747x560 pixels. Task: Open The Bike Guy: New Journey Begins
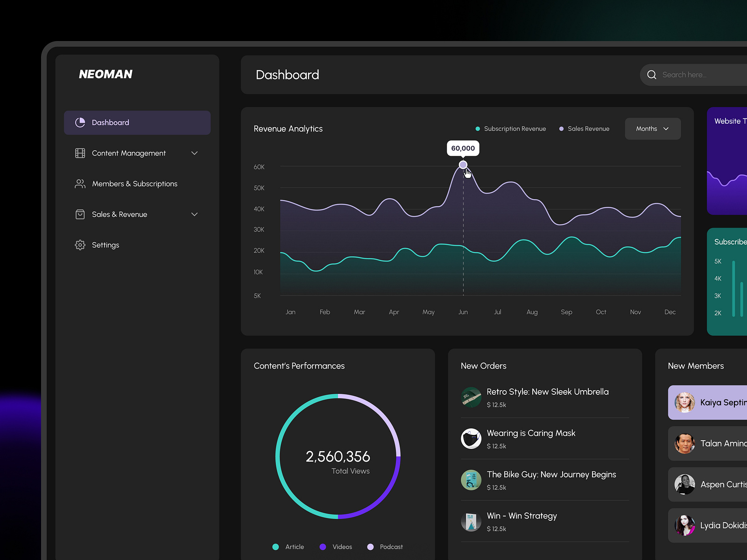pos(545,480)
